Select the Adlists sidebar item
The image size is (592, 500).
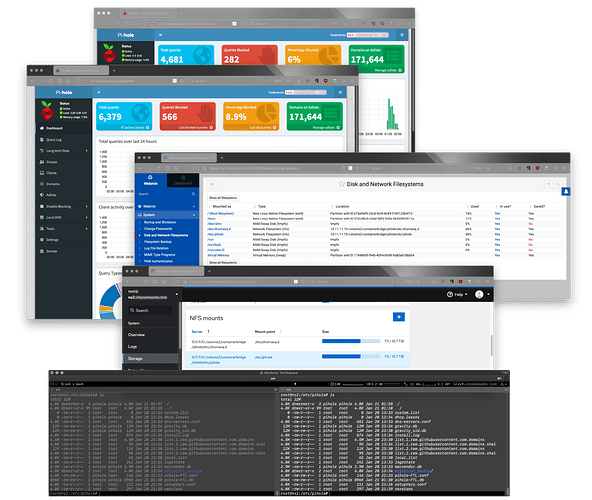point(51,195)
